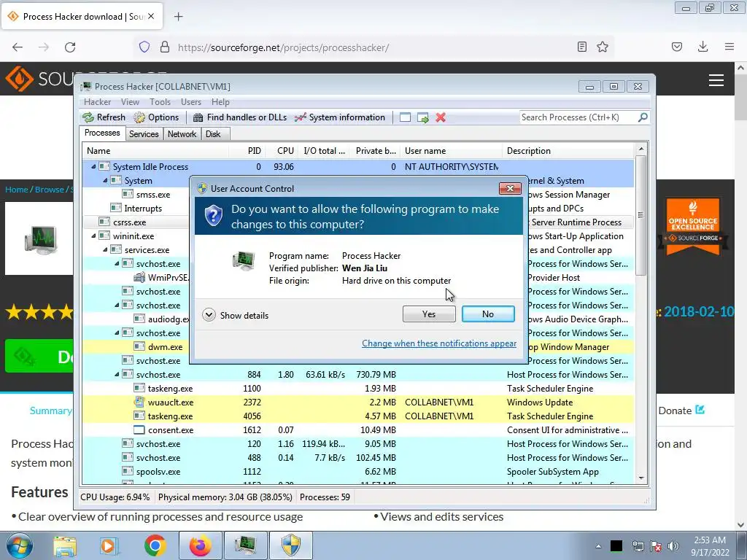
Task: Click No in User Account Control dialog
Action: [x=488, y=314]
